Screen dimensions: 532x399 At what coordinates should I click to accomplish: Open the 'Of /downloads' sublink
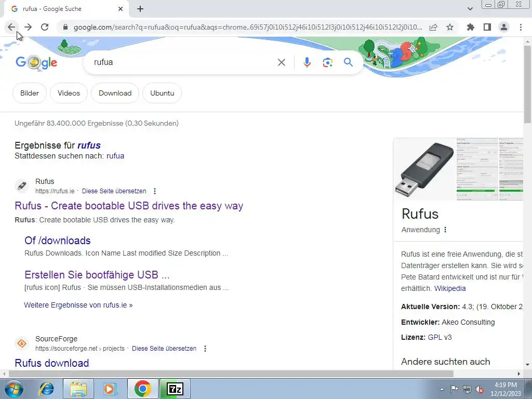point(57,241)
